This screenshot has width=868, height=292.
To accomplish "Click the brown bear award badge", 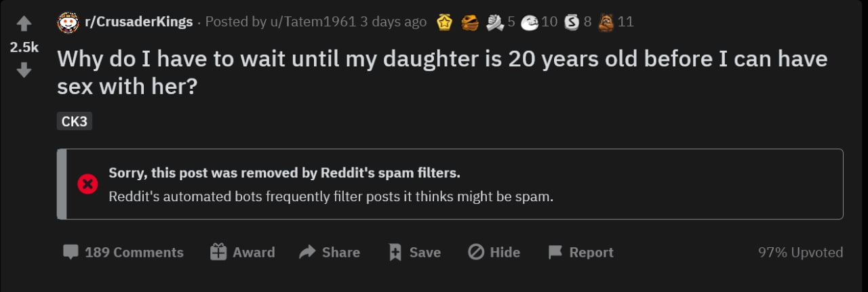I will (606, 22).
